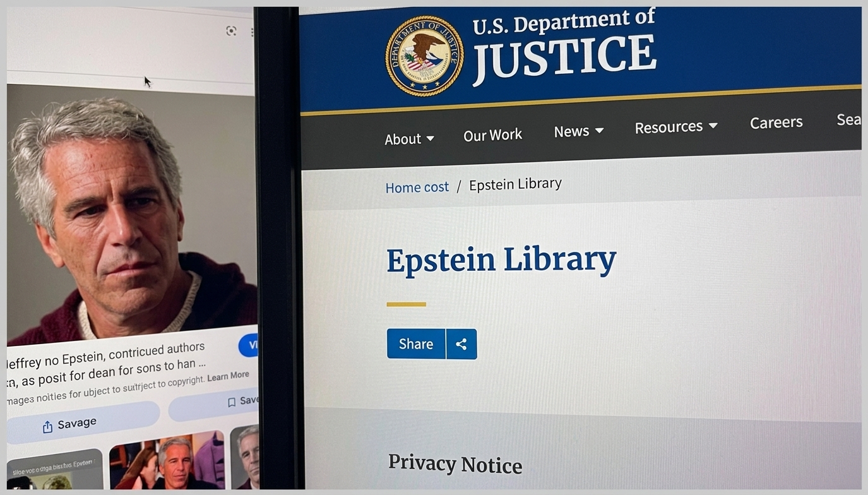Click the U.S. Department of Justice title

(564, 48)
